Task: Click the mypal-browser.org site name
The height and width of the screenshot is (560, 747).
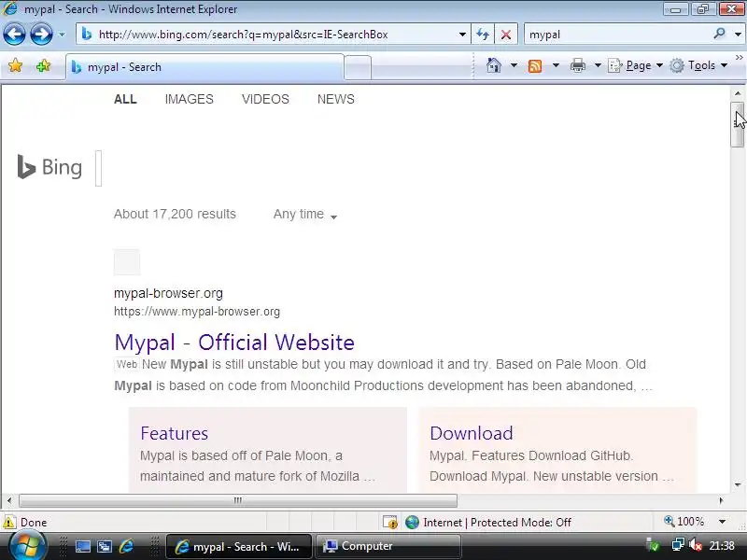Action: 168,293
